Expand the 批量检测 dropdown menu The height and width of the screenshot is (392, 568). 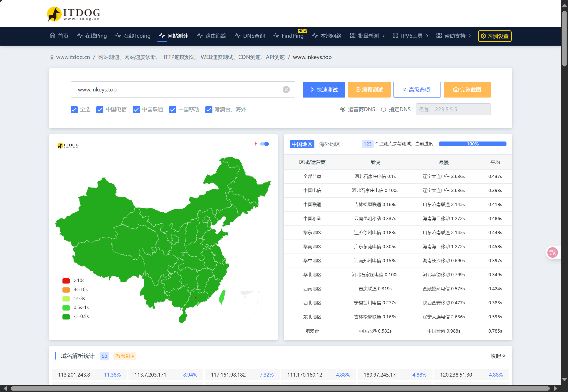point(367,36)
